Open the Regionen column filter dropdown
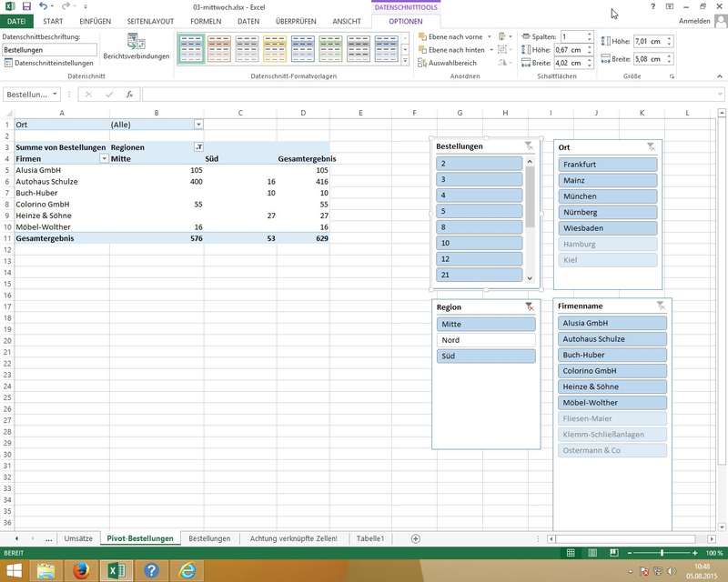This screenshot has height=582, width=728. tap(198, 147)
